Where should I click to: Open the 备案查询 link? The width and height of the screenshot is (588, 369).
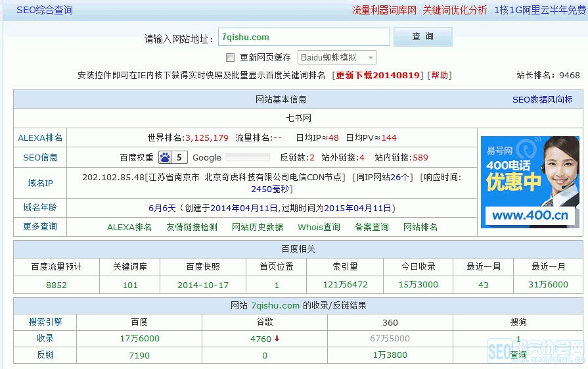pyautogui.click(x=372, y=227)
